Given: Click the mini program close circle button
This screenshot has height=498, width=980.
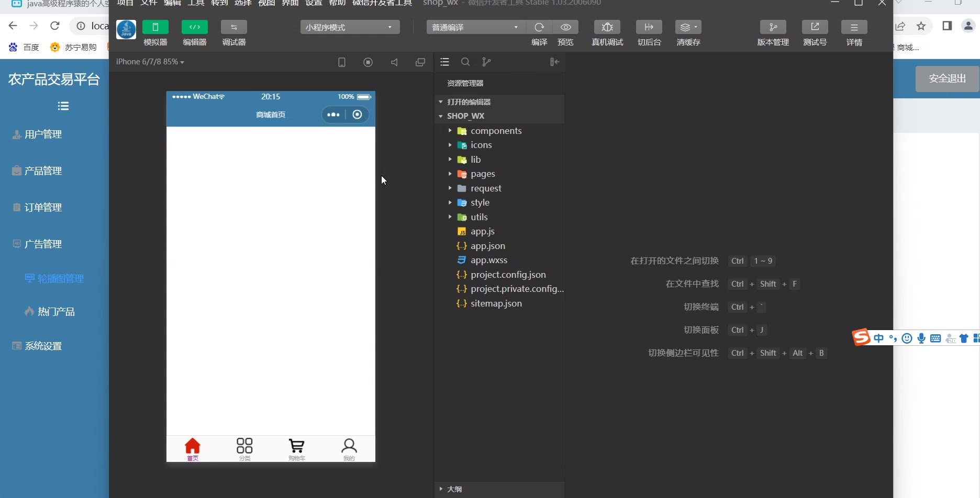Looking at the screenshot, I should (x=357, y=115).
